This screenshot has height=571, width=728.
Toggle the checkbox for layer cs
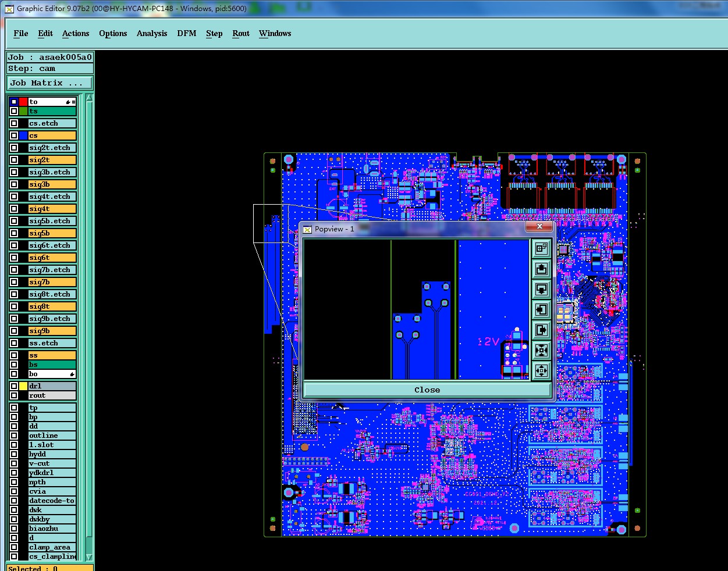(14, 135)
